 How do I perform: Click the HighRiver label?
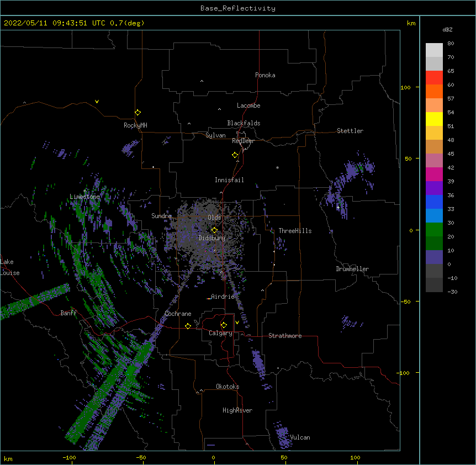[237, 410]
